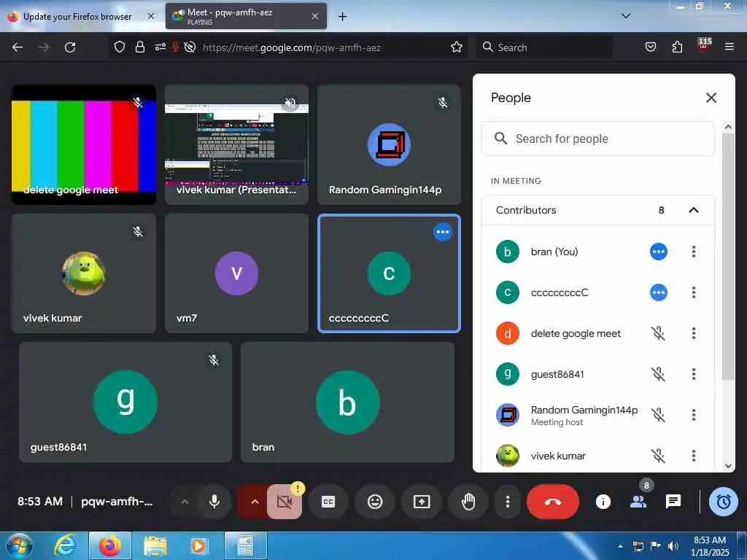Screen dimensions: 747x560
Task: Select the vm7 participant tile
Action: tap(237, 273)
